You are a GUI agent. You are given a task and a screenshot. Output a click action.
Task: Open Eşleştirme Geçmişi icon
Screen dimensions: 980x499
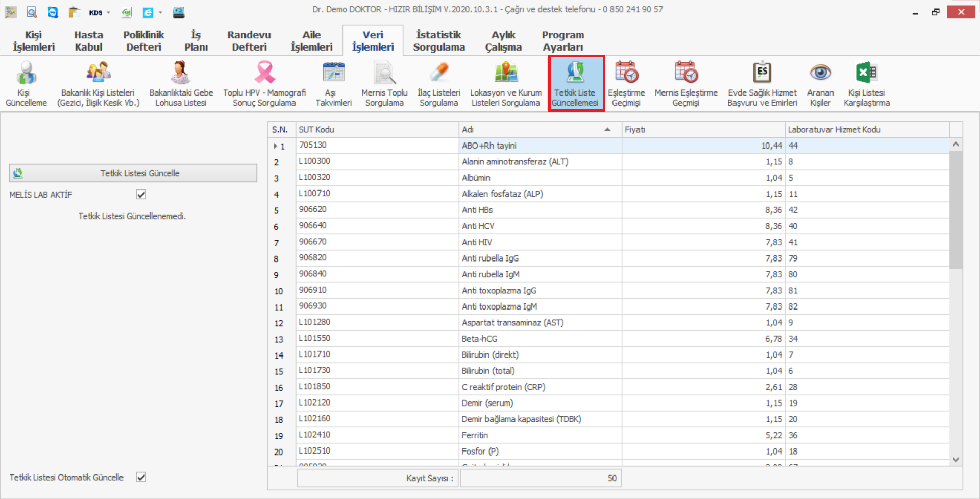point(626,84)
